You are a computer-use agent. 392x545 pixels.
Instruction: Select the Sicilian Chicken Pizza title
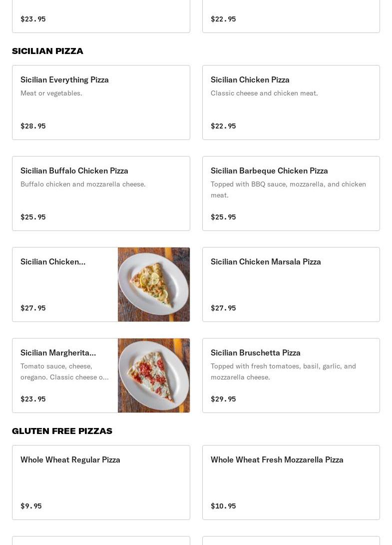coord(250,79)
